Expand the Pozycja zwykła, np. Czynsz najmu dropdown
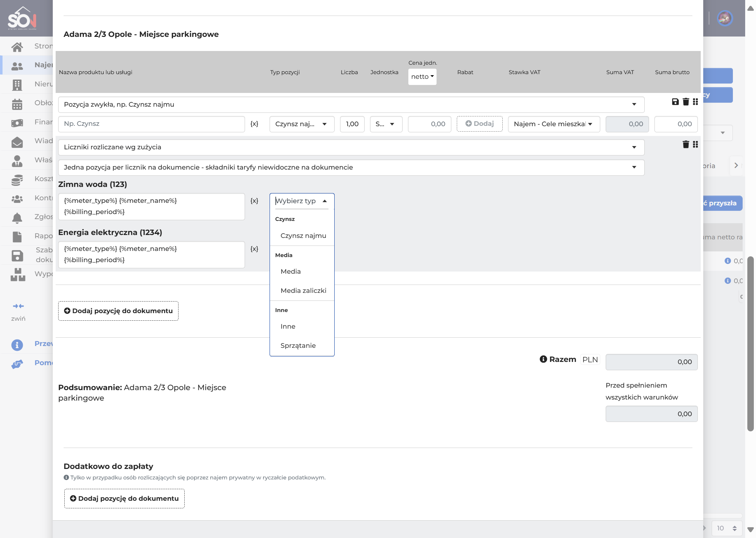756x538 pixels. [x=351, y=104]
